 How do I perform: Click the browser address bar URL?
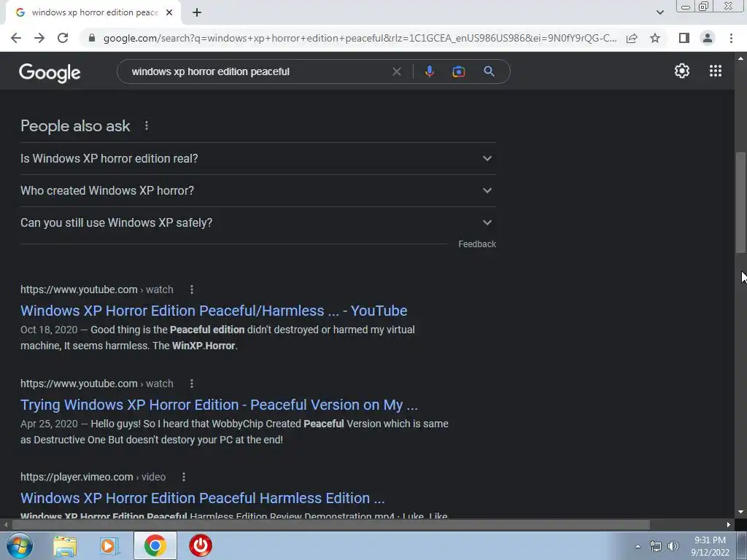coord(360,38)
